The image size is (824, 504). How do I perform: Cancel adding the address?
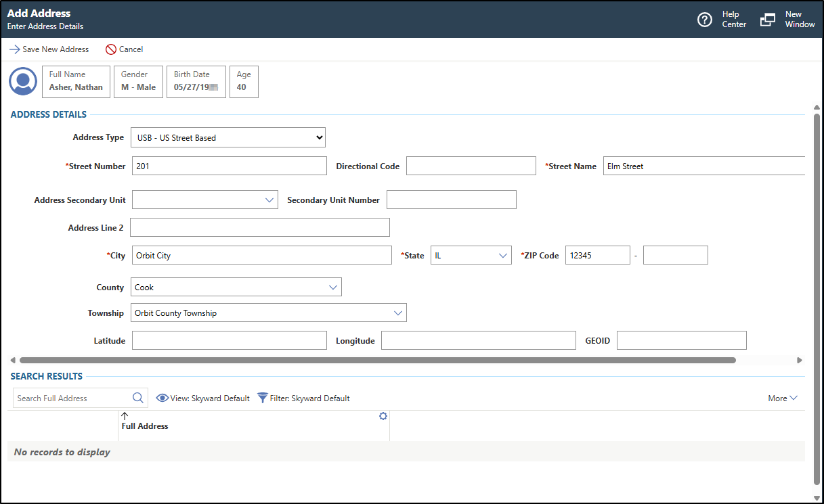coord(124,49)
